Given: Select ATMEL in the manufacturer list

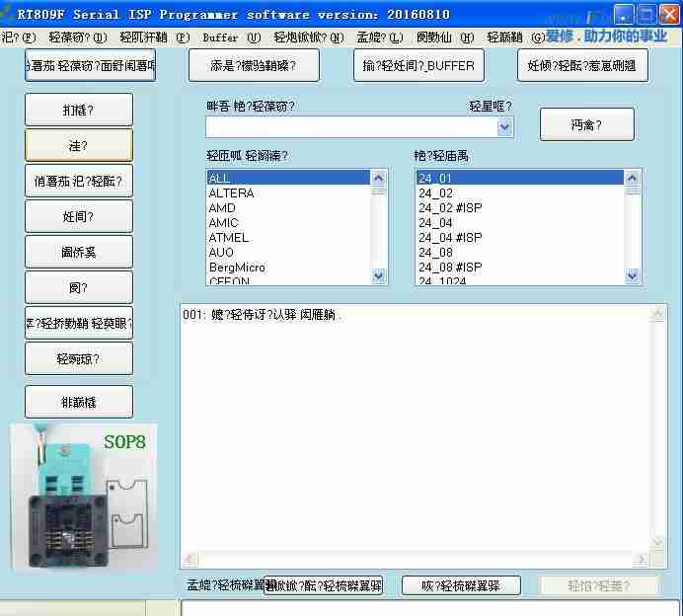Looking at the screenshot, I should pyautogui.click(x=288, y=238).
